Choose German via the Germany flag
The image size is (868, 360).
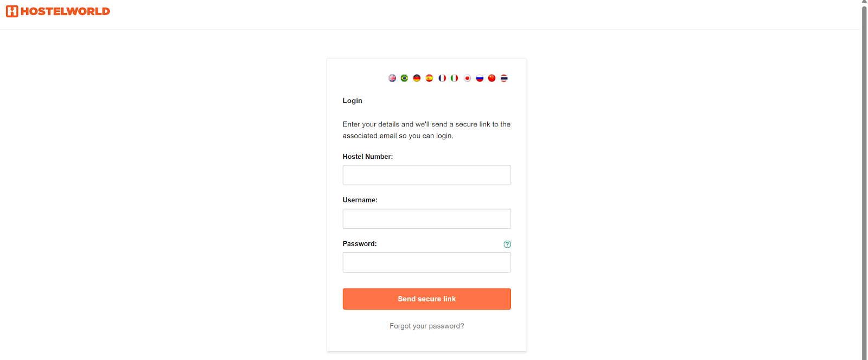[x=417, y=78]
